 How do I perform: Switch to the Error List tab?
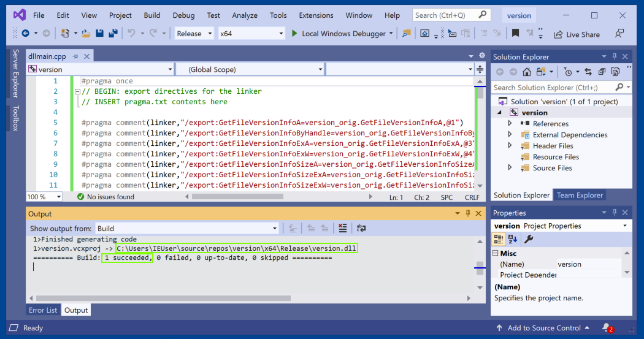(43, 310)
